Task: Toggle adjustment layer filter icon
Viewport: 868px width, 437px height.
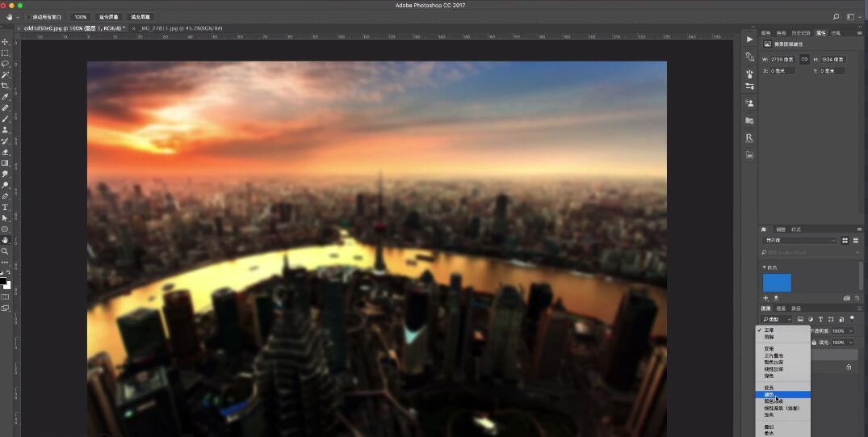Action: pyautogui.click(x=811, y=319)
